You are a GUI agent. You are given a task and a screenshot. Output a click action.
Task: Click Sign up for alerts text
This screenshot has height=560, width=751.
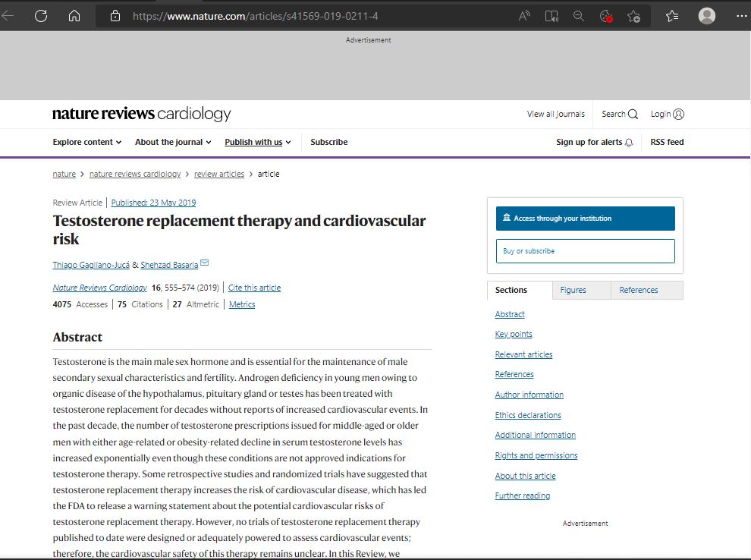589,142
